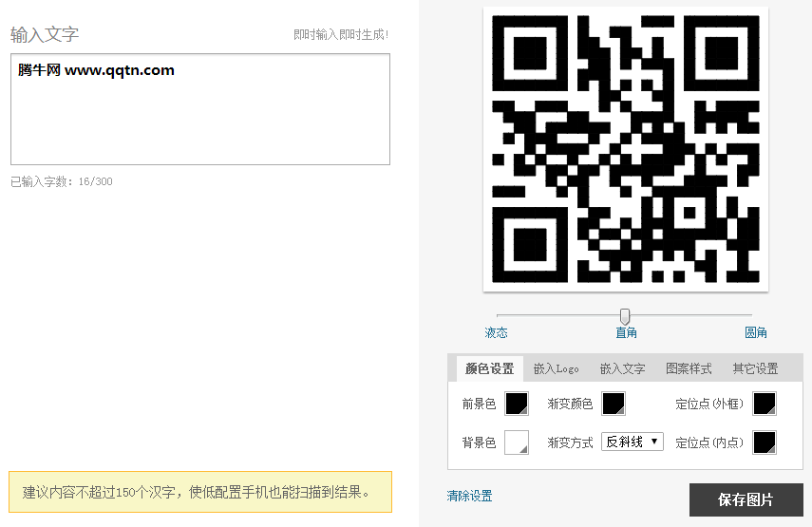Screen dimensions: 812x527
Task: Choose the 直角 shape style label
Action: 626,332
